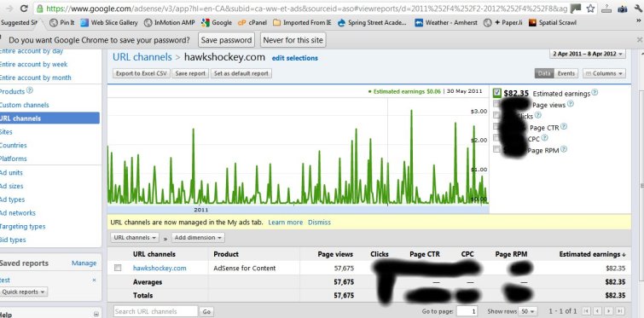
Task: Click the Save report button
Action: 190,73
